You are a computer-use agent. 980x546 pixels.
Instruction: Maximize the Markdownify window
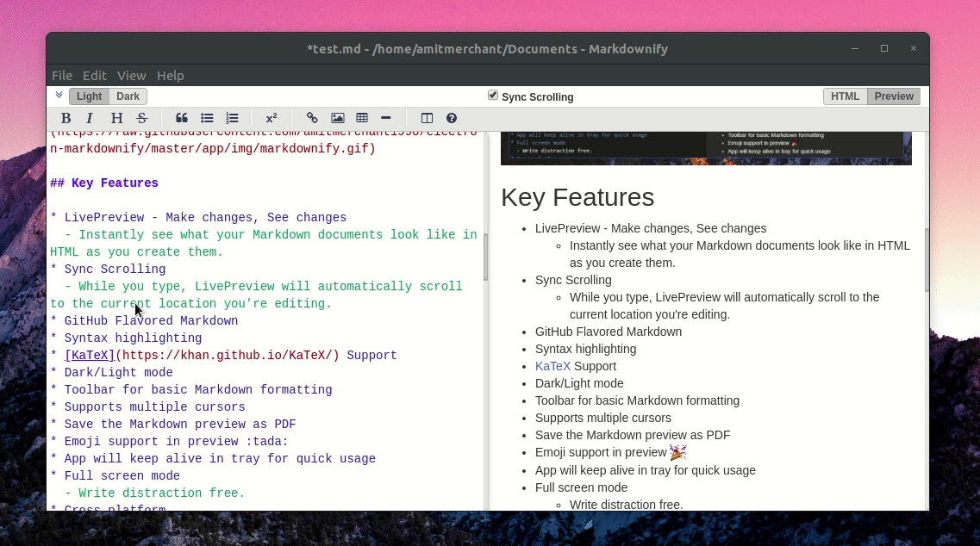883,49
